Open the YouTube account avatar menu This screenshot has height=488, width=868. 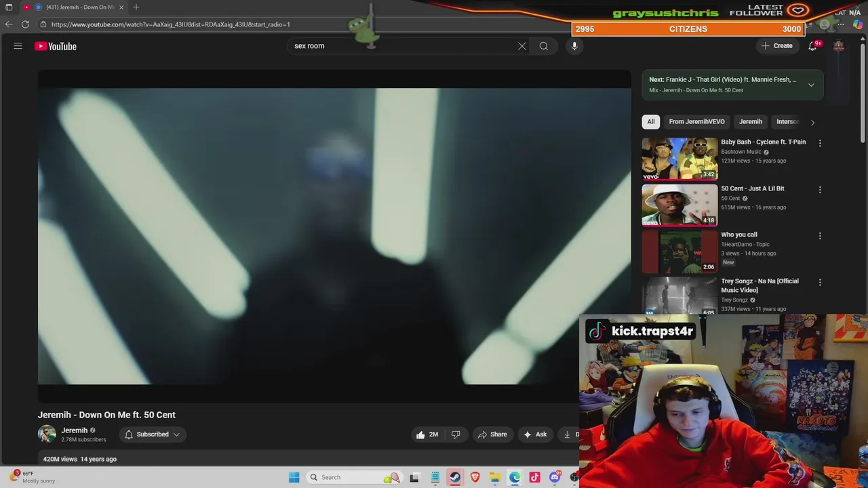tap(839, 46)
